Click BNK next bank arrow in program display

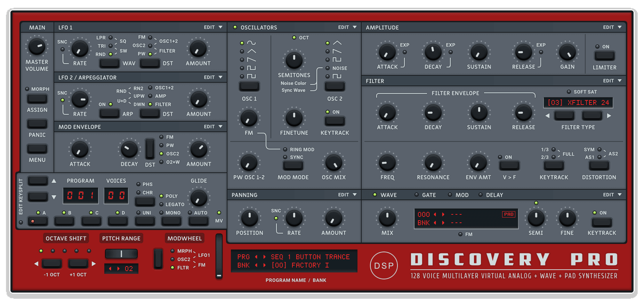click(264, 265)
